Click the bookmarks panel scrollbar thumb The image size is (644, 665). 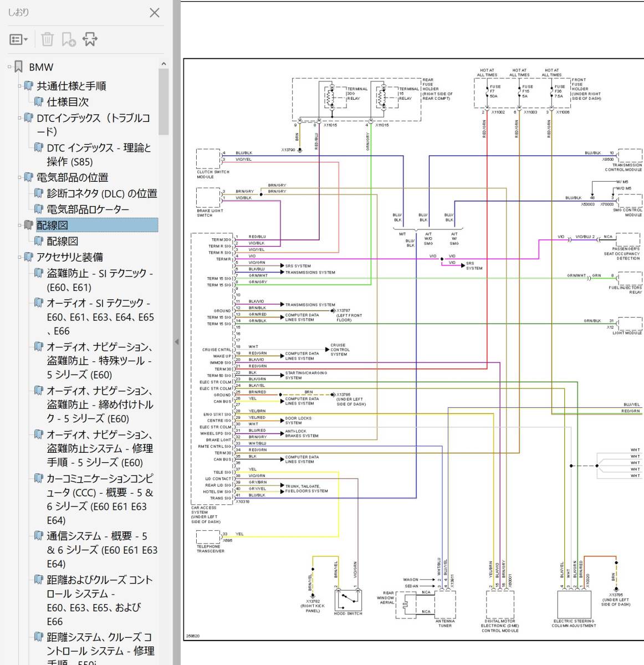(x=163, y=103)
